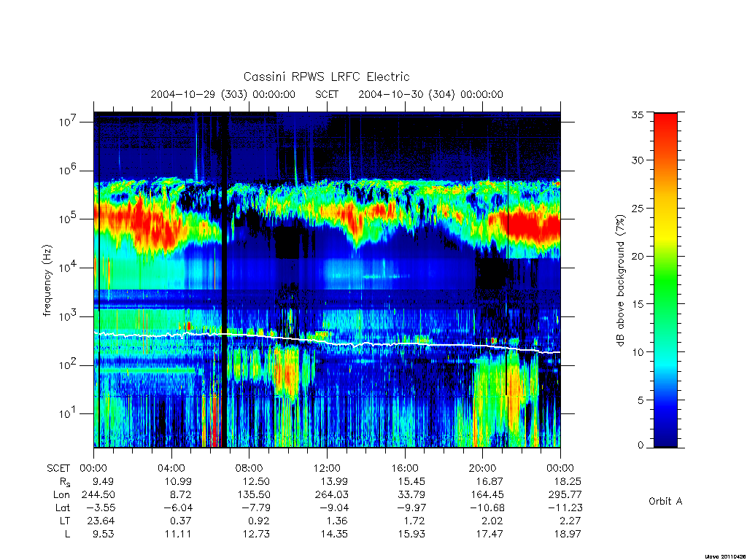Click the 'Lat' row label
747x560 pixels.
[63, 507]
